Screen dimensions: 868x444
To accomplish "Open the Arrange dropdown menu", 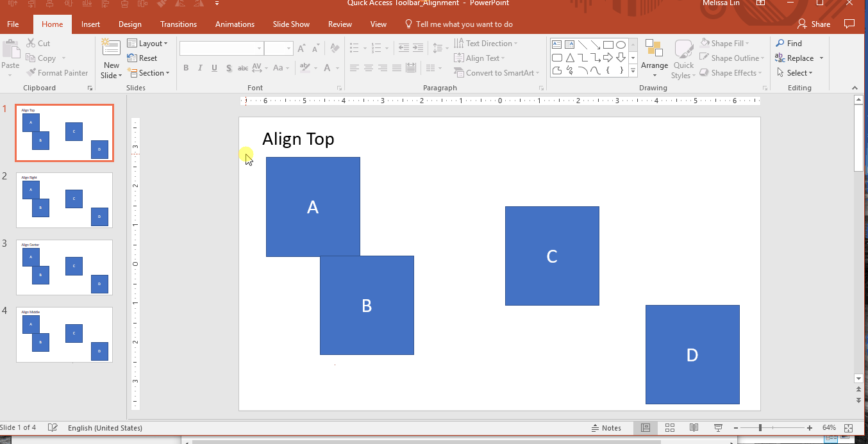I will coord(654,58).
